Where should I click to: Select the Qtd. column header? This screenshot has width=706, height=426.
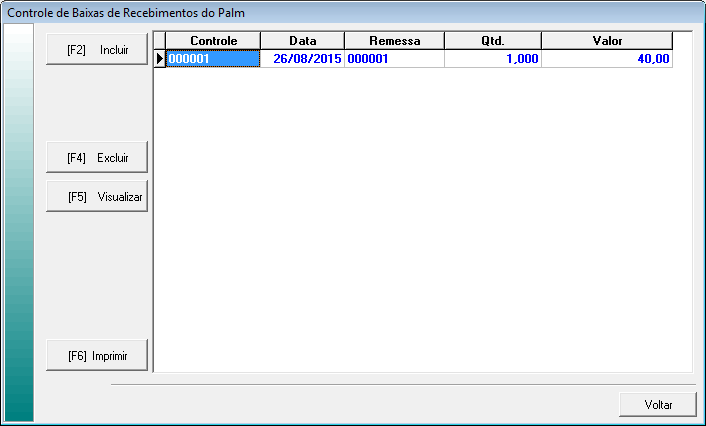coord(492,41)
